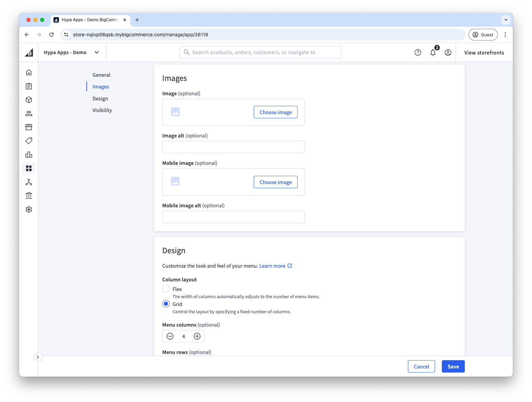Open the browser tab search dropdown
532x402 pixels.
click(506, 20)
